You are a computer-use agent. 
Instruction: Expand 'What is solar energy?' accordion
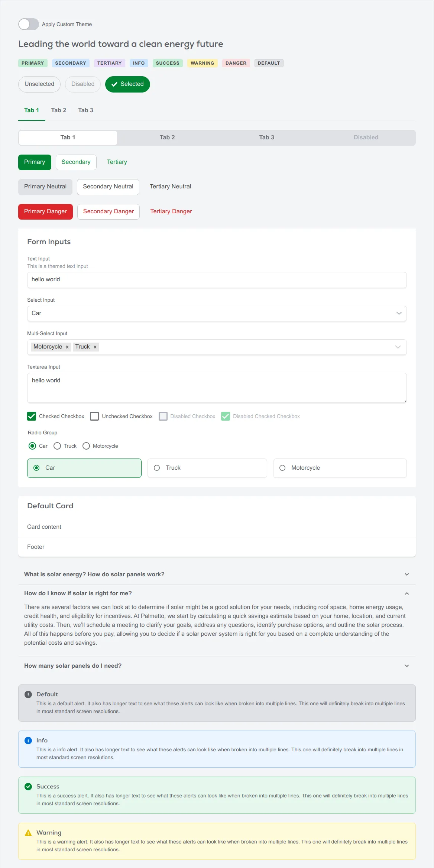pos(217,574)
